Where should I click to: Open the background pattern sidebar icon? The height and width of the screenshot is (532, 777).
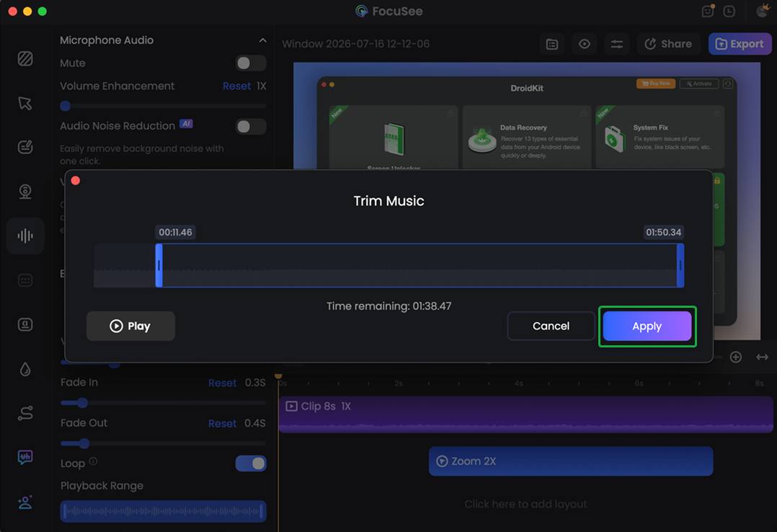click(x=25, y=59)
